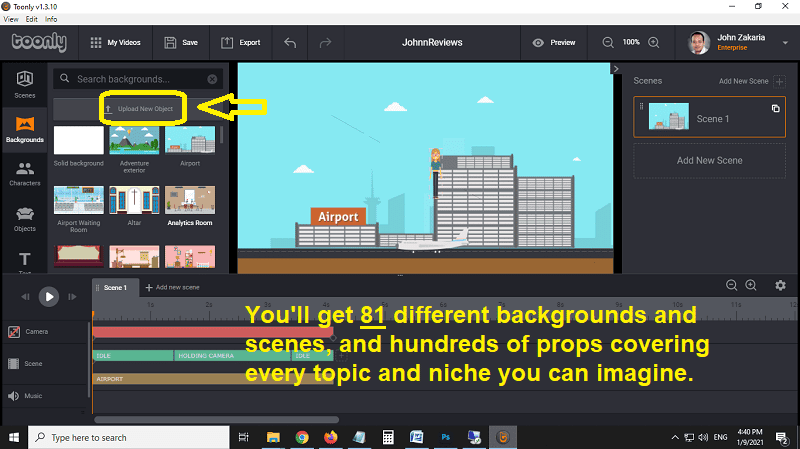Clear the background search field
800x449 pixels.
tap(212, 79)
